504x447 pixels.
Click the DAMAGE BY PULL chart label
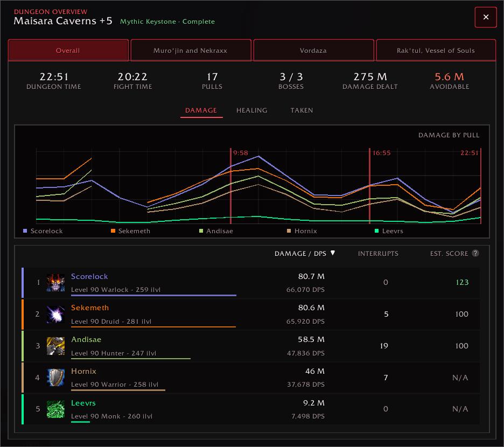pos(449,135)
